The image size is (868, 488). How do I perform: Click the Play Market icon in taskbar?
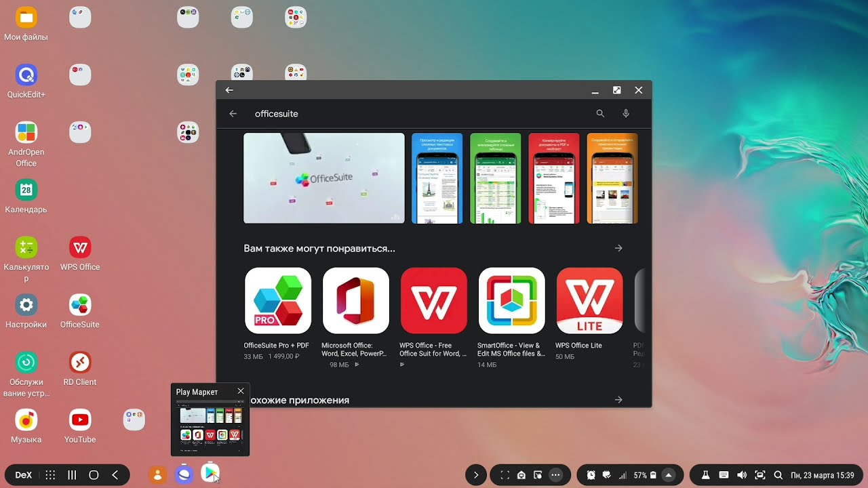click(210, 474)
